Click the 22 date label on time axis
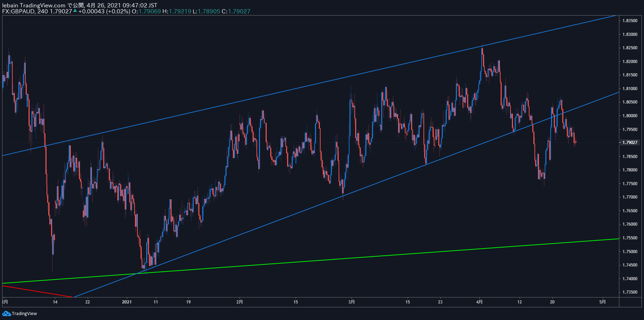The height and width of the screenshot is (320, 644). [88, 302]
